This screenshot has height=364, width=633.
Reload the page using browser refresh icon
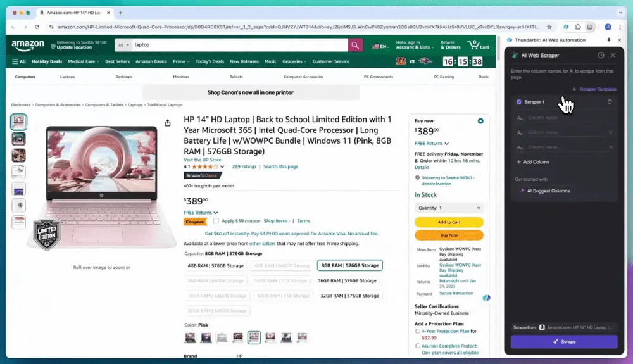click(x=37, y=27)
